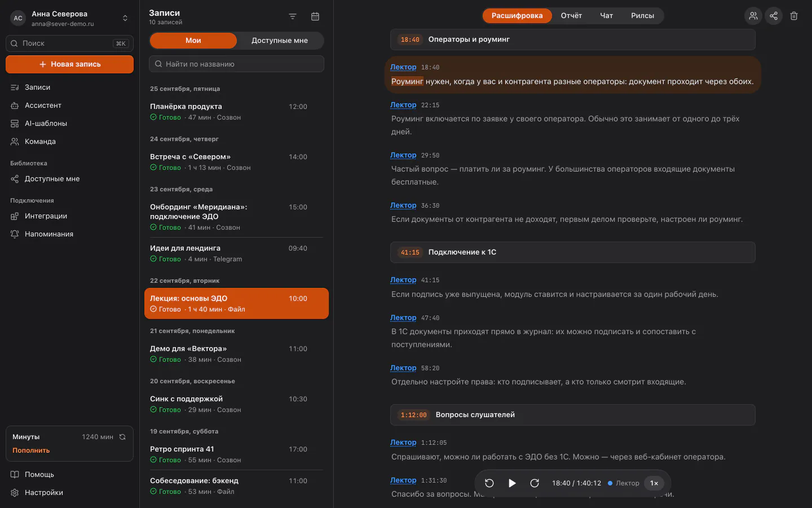Open the recording Планёрка продукта
812x508 pixels.
(236, 112)
